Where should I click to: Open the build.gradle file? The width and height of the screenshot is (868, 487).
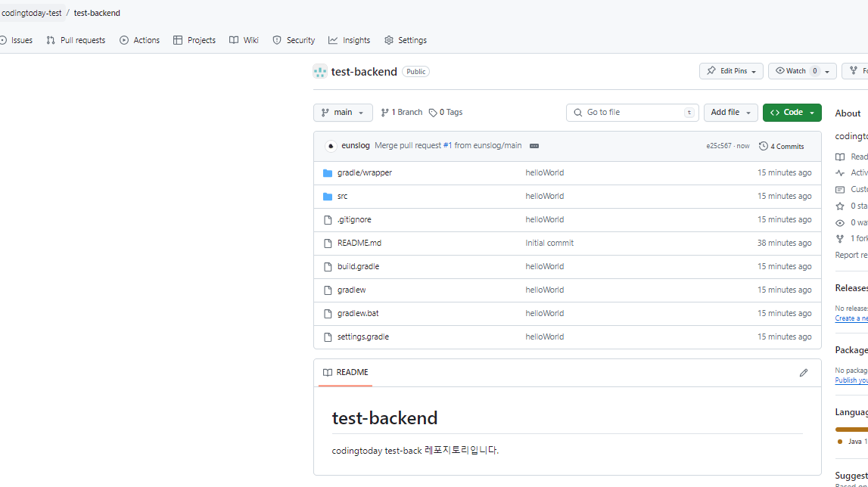coord(358,266)
